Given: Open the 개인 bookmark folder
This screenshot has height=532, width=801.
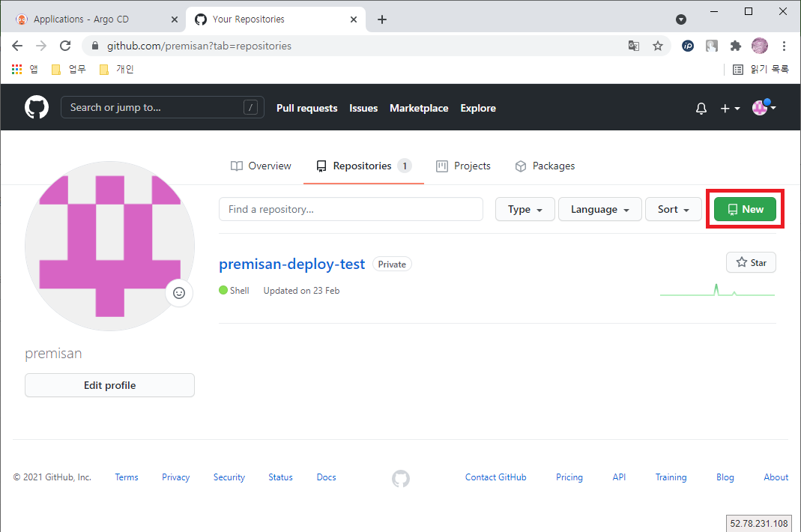Looking at the screenshot, I should coord(116,70).
